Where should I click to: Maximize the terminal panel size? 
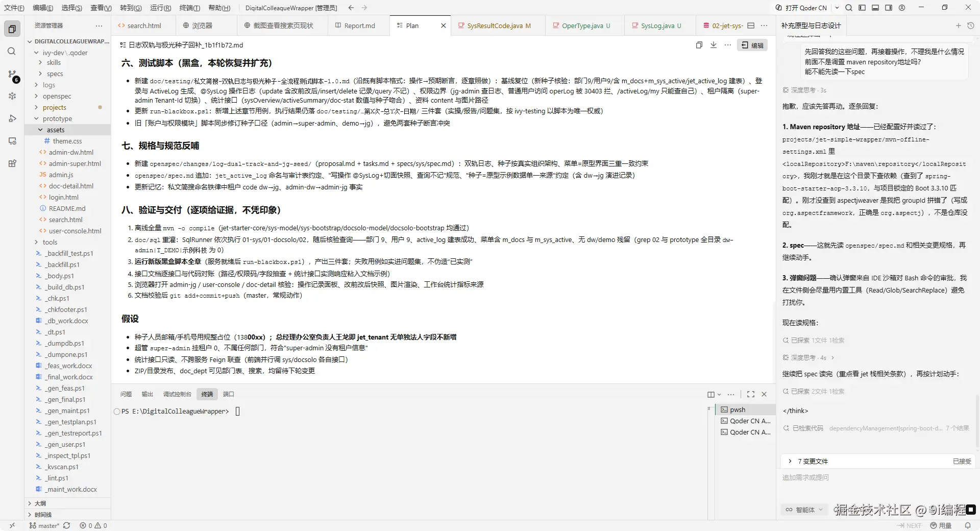pos(750,394)
